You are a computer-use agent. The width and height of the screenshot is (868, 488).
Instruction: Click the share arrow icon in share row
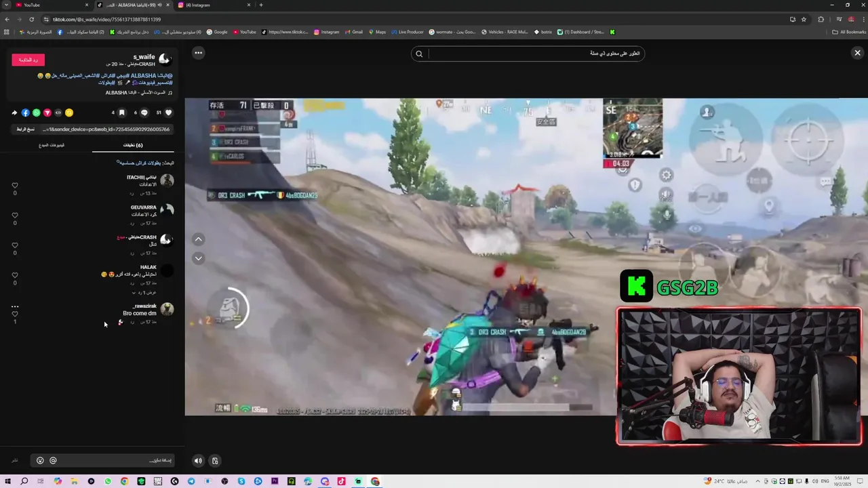point(14,113)
